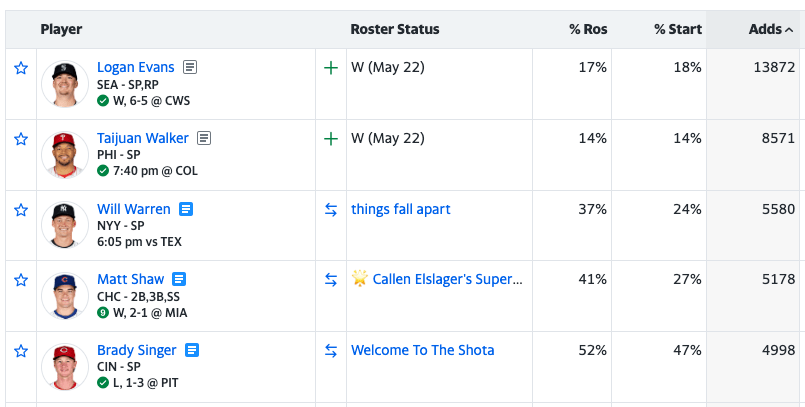Click trade arrows for Brady Singer

331,351
